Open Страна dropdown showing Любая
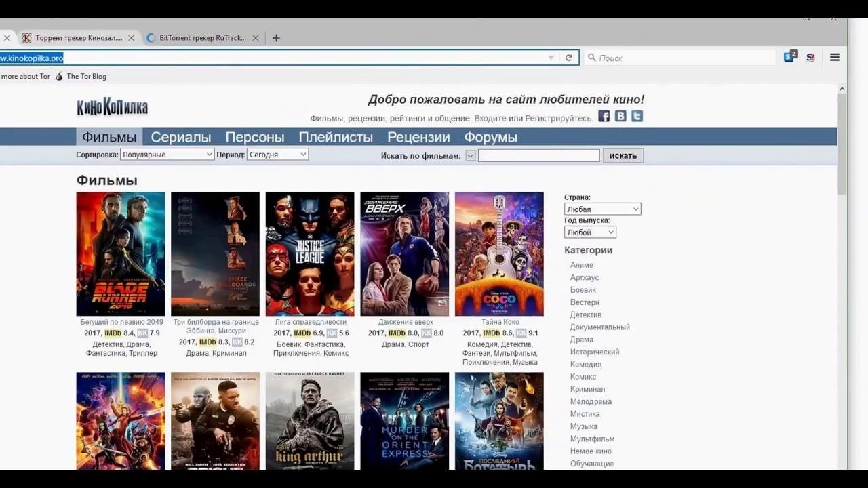This screenshot has height=488, width=868. click(602, 209)
